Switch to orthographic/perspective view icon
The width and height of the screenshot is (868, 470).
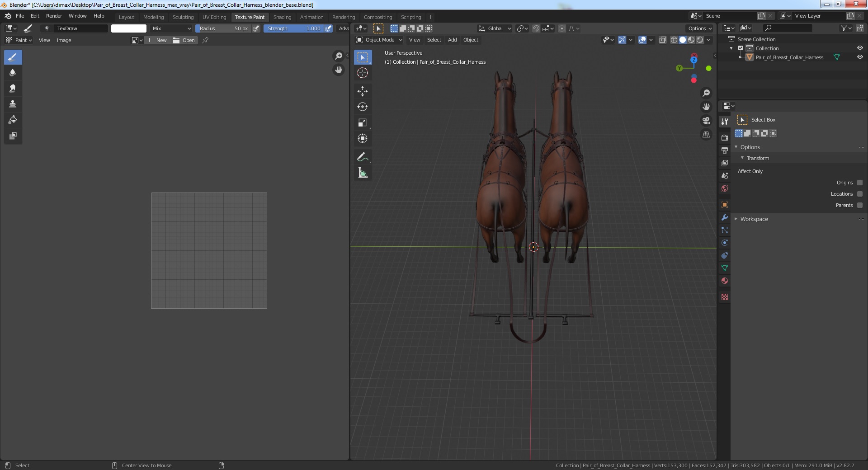[706, 135]
